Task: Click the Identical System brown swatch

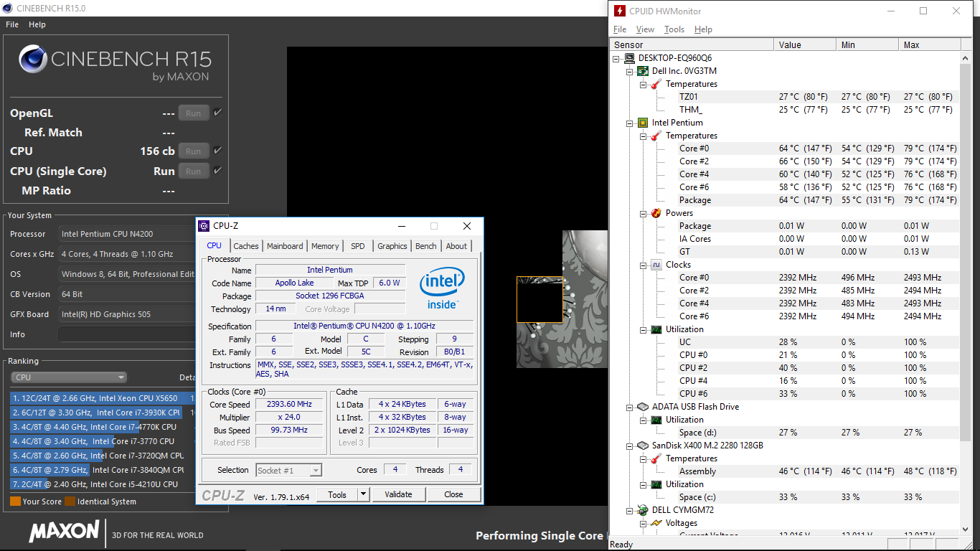Action: (70, 501)
